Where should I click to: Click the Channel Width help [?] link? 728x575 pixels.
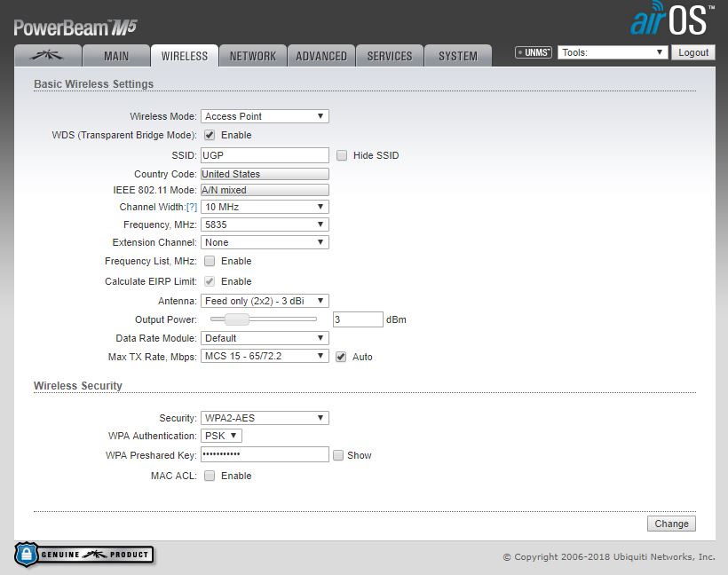(x=191, y=207)
